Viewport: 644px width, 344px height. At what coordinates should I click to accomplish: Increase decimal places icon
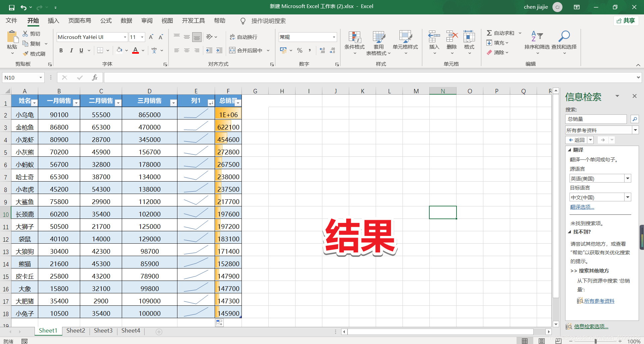coord(322,50)
